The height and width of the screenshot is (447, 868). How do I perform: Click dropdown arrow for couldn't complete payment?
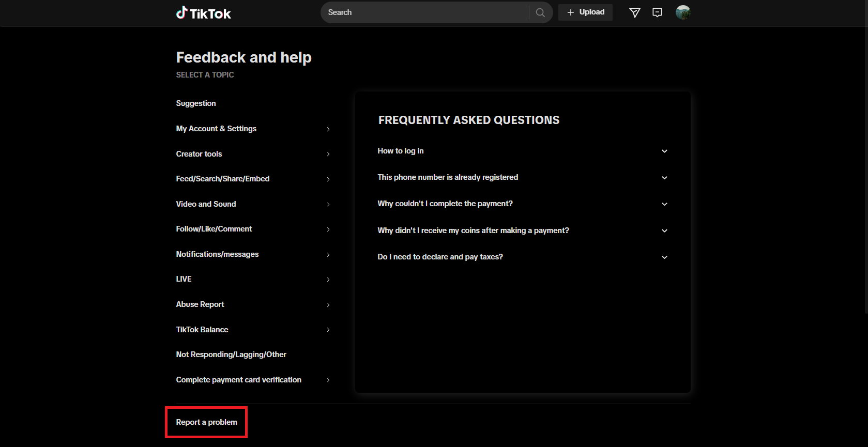point(665,204)
